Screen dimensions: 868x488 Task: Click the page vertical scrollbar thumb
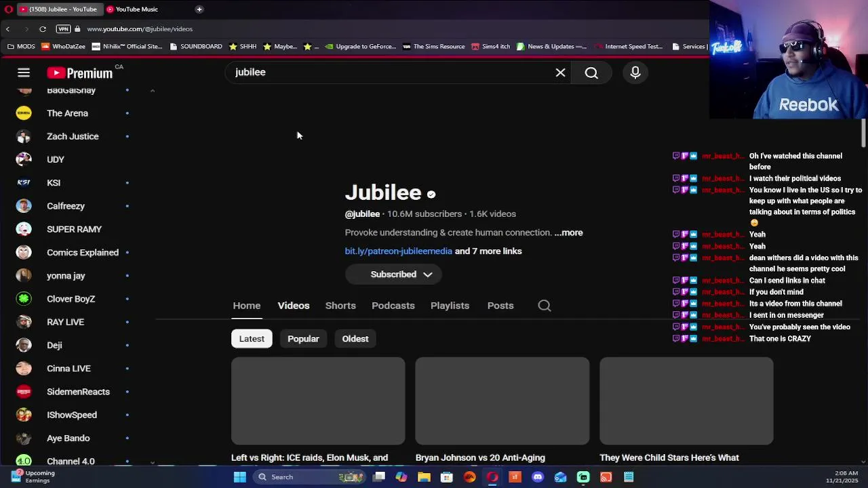[863, 133]
